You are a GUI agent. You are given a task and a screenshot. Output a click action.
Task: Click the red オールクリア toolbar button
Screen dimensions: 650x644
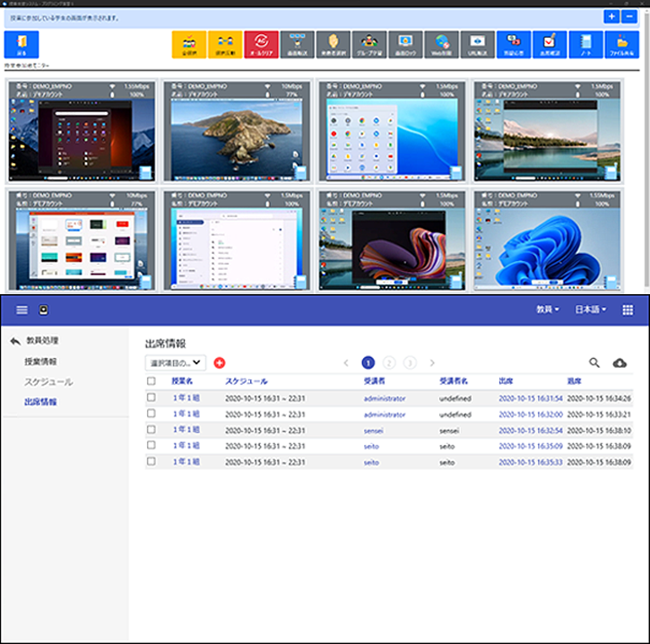pyautogui.click(x=261, y=44)
